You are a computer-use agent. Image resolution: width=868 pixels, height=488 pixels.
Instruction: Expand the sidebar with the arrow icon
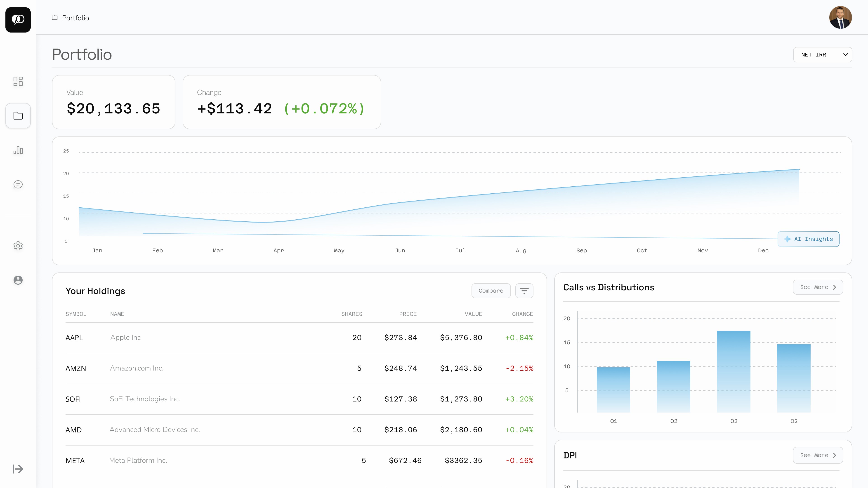pyautogui.click(x=18, y=469)
